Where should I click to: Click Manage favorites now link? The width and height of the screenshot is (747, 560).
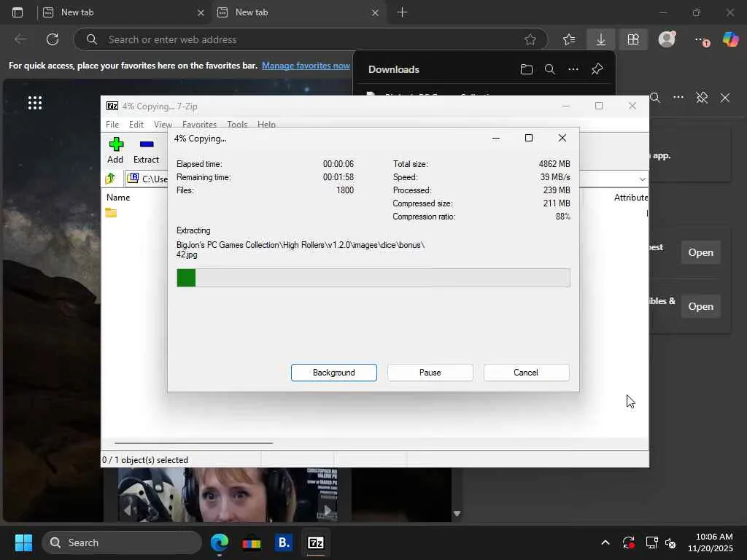(306, 65)
